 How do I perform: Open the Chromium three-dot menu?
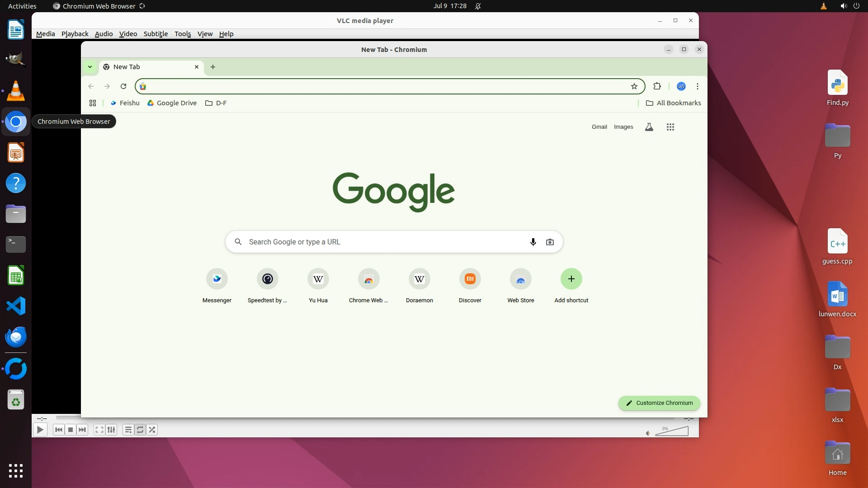698,86
